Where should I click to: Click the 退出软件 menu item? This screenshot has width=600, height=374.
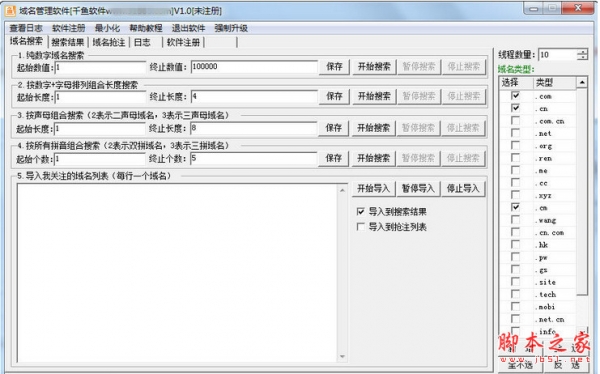click(188, 28)
